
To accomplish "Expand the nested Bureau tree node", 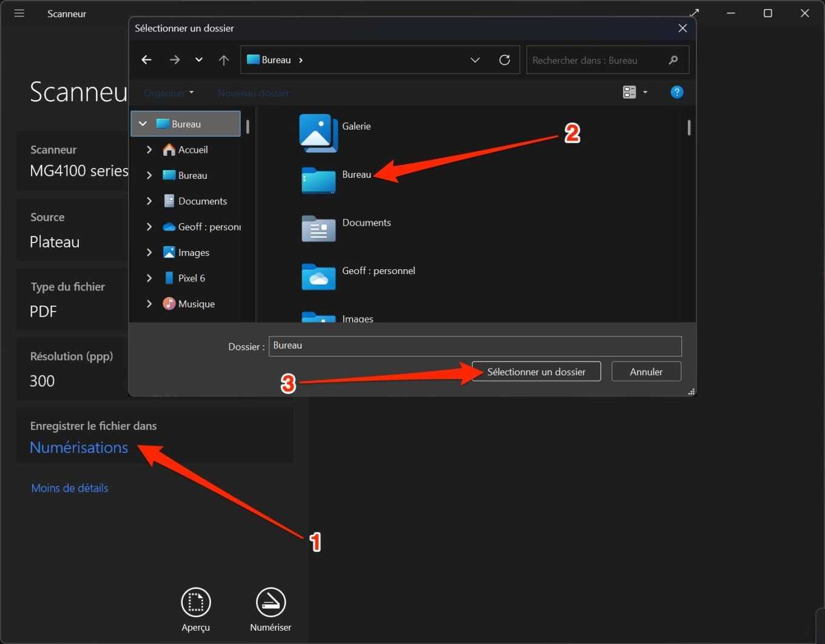I will click(149, 175).
